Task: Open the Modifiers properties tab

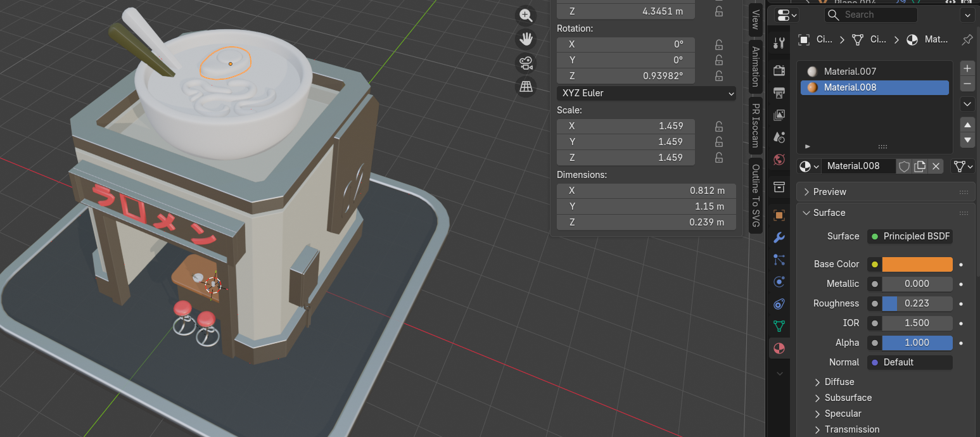Action: (x=779, y=237)
